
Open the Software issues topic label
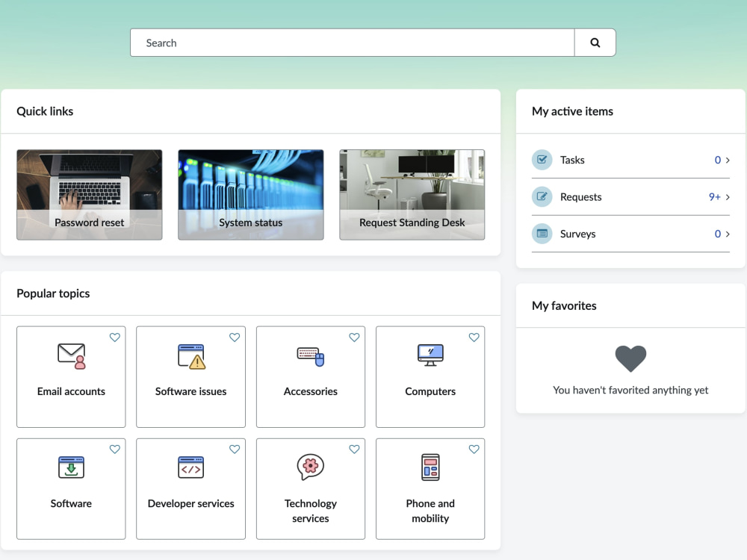pos(190,391)
